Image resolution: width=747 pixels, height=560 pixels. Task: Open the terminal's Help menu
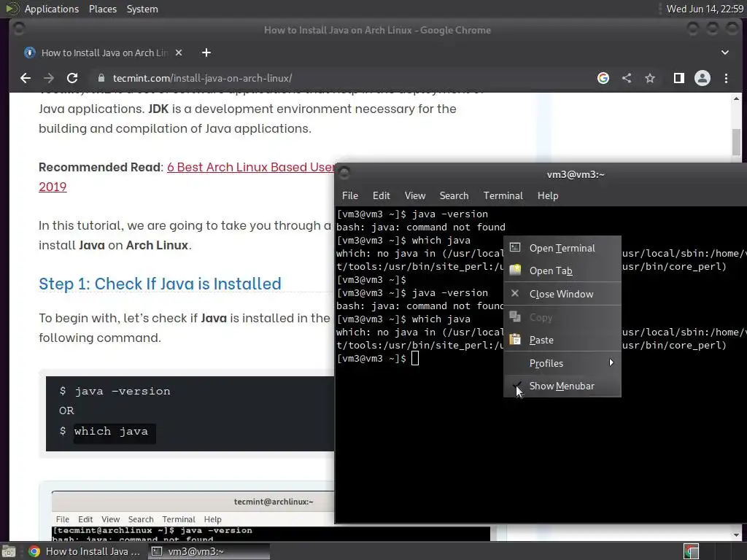coord(548,195)
